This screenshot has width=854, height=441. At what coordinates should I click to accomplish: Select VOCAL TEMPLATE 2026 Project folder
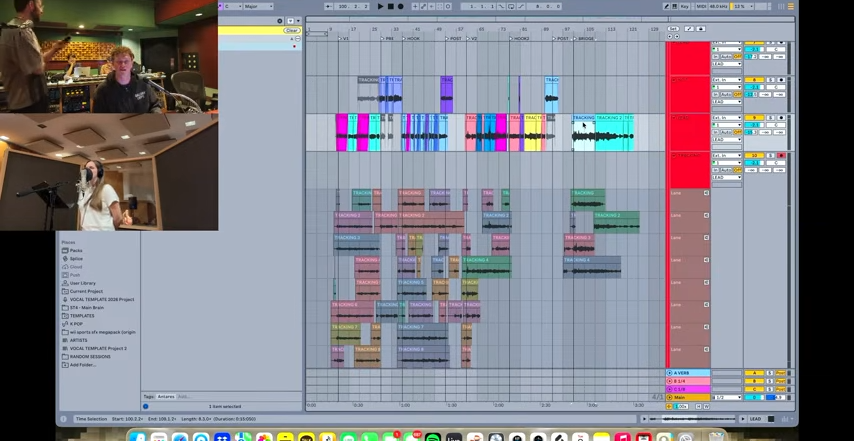tap(101, 299)
